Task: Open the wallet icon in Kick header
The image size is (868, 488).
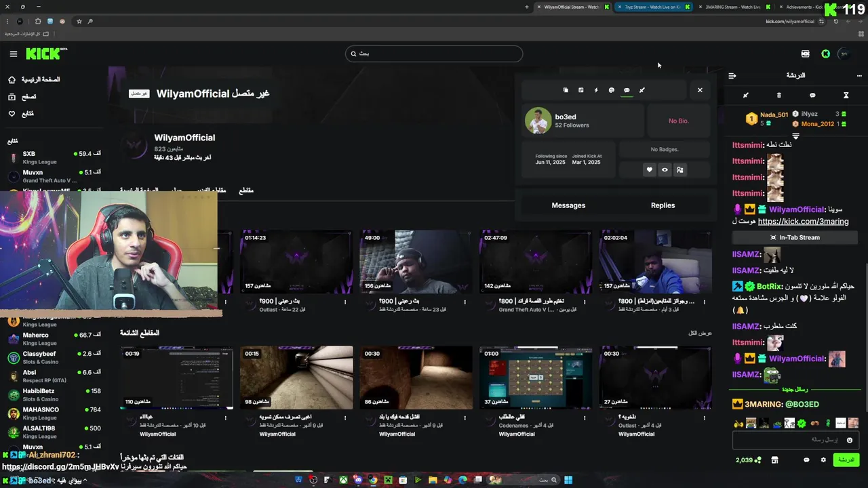Action: [805, 54]
